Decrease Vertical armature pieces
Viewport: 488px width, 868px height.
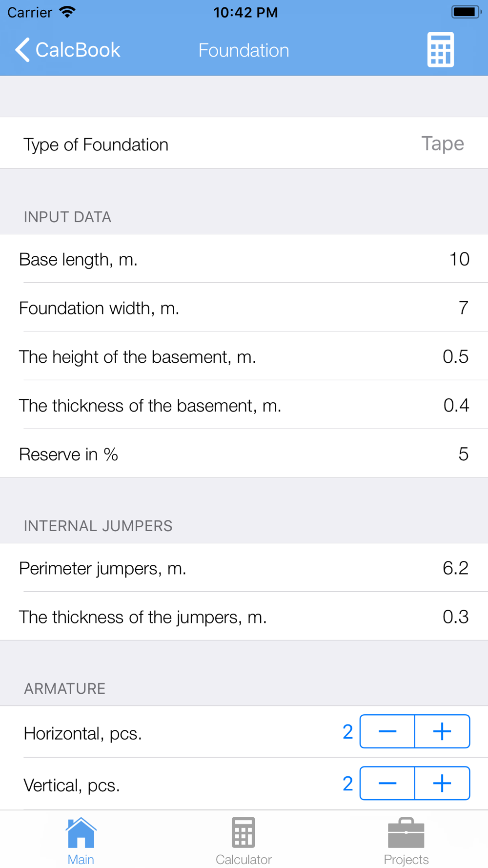coord(387,783)
